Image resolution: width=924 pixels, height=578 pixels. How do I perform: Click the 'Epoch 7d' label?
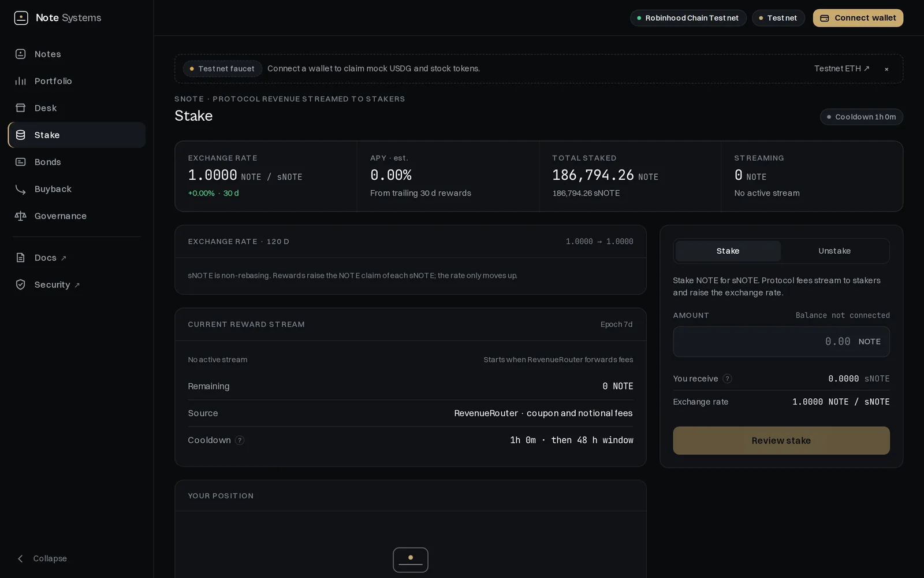click(x=616, y=324)
